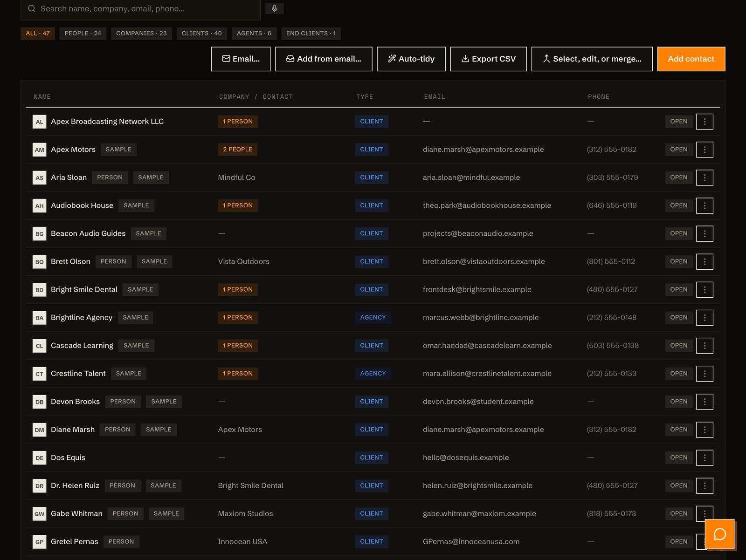
Task: Open three-dot menu for Cascade Learning
Action: click(x=705, y=345)
